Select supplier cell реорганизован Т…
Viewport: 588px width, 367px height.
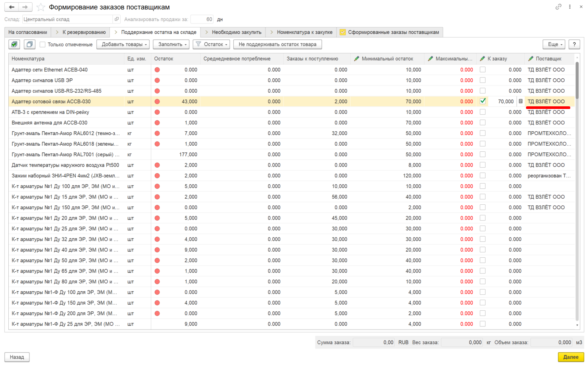tap(549, 176)
